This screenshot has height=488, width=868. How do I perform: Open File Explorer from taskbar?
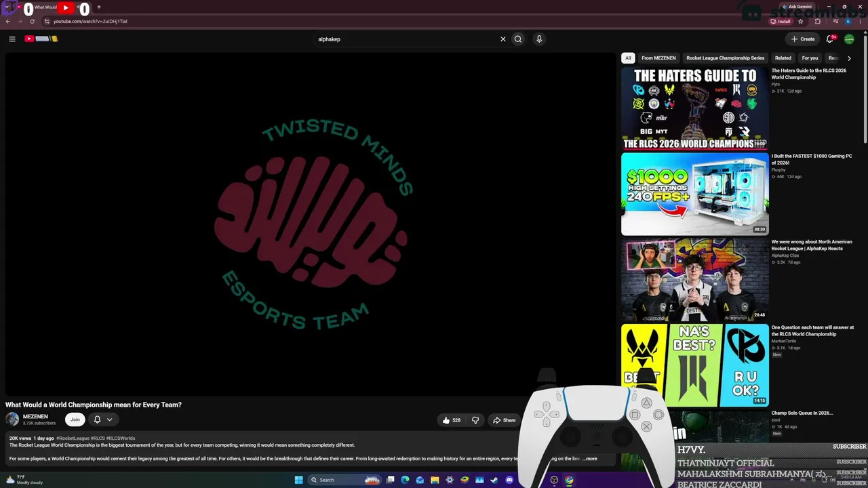click(435, 480)
